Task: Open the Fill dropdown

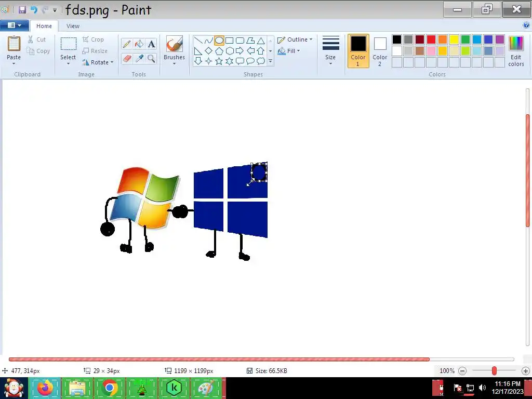Action: click(x=289, y=51)
